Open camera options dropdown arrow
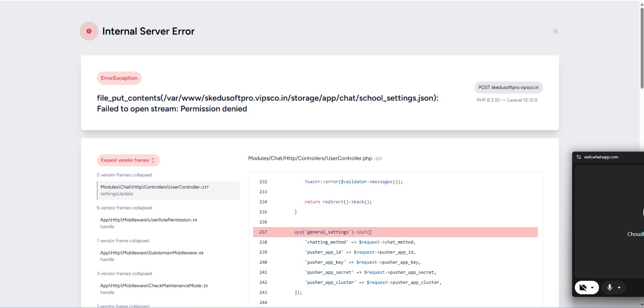 click(592, 287)
